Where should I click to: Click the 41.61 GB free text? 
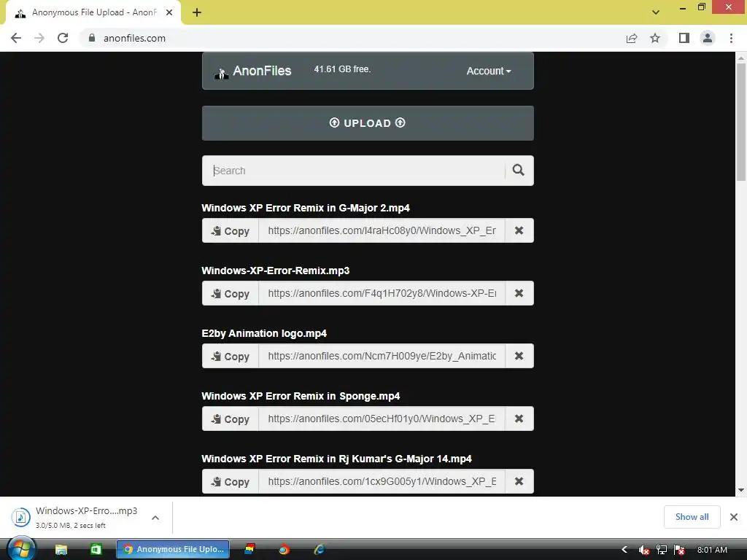(x=342, y=69)
